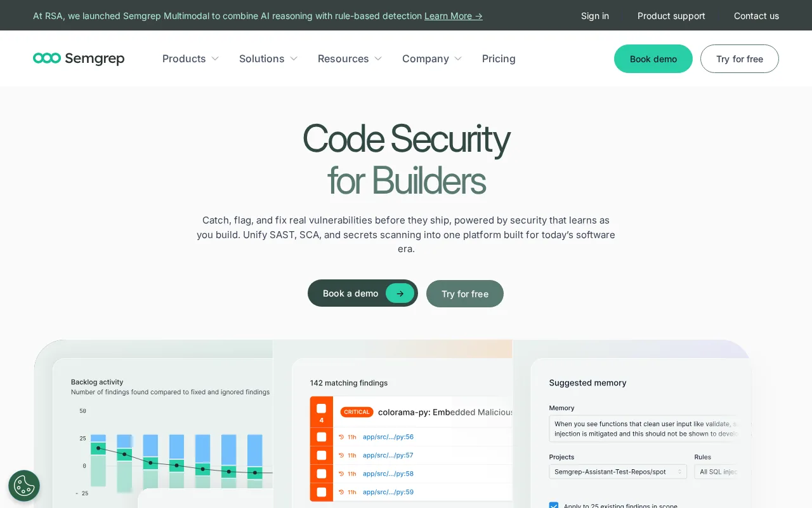Check the box for app/src/.../py:58
The width and height of the screenshot is (812, 508).
(x=321, y=474)
